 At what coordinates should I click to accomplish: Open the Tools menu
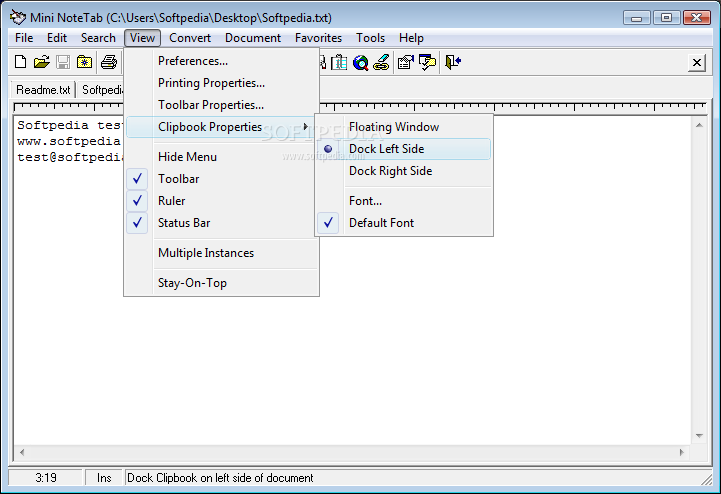(370, 38)
